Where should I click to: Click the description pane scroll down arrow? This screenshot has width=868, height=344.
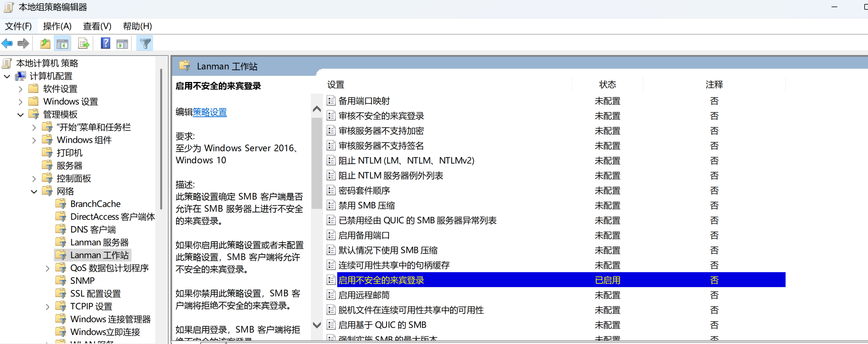(x=317, y=325)
